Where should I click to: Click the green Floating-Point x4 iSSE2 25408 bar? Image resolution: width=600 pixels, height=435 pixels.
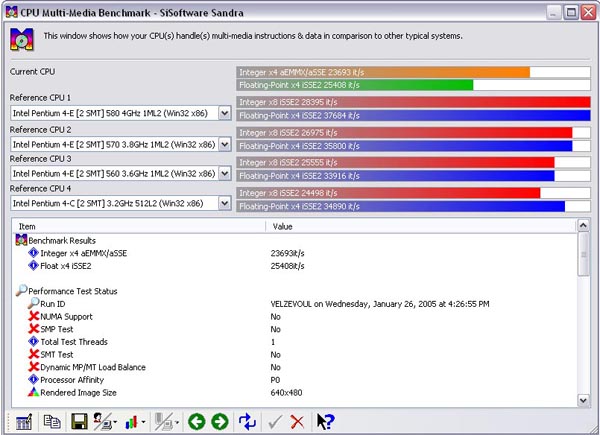pyautogui.click(x=355, y=85)
